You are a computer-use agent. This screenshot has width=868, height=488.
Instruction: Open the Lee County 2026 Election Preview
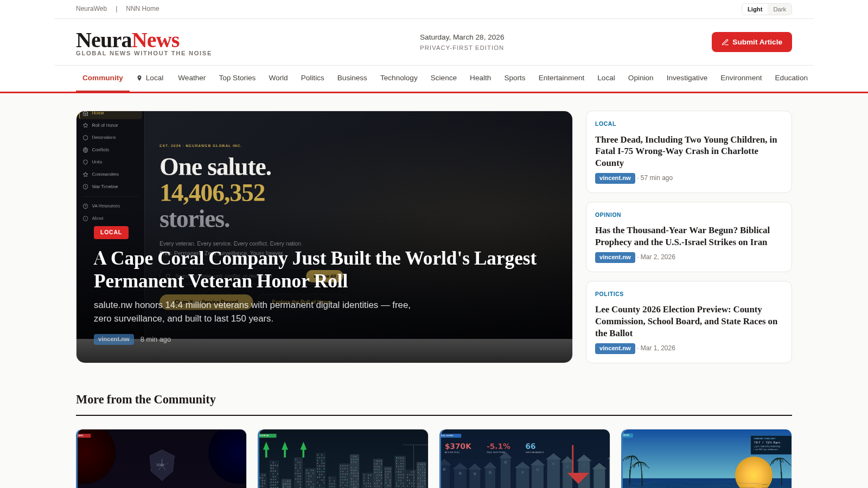(x=686, y=321)
